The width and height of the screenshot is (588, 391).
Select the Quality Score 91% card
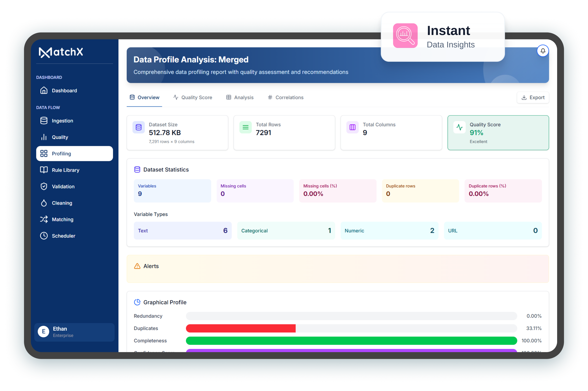[x=498, y=133]
